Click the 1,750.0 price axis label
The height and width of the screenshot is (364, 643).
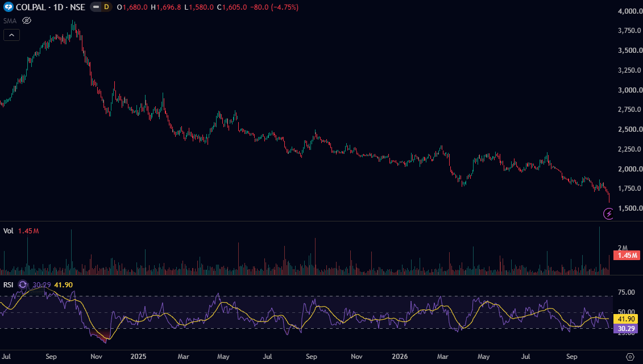coord(630,189)
